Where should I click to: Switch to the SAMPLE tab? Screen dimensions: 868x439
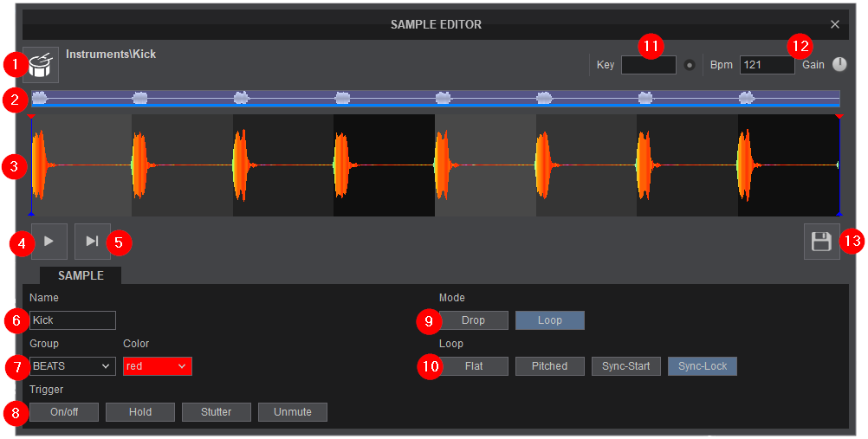pos(81,275)
